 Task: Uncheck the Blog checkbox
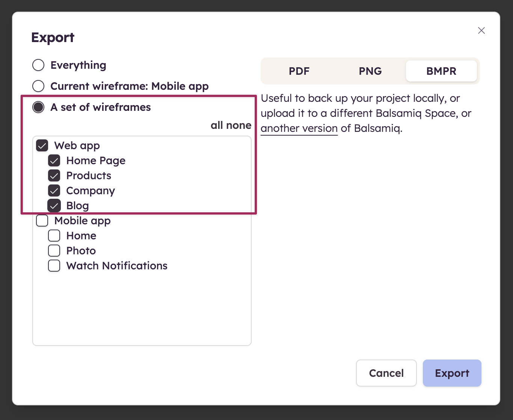(54, 205)
